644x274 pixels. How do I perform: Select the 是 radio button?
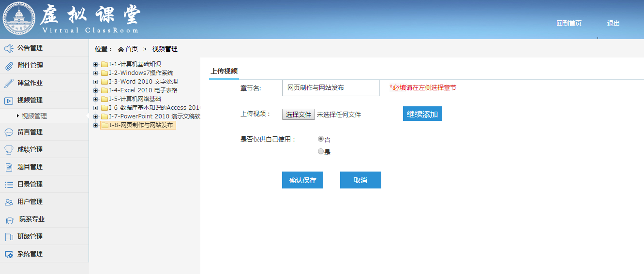tap(320, 152)
